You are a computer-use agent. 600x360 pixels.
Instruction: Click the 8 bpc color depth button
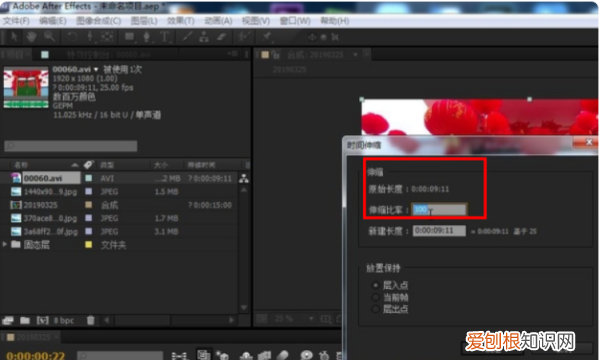[64, 320]
